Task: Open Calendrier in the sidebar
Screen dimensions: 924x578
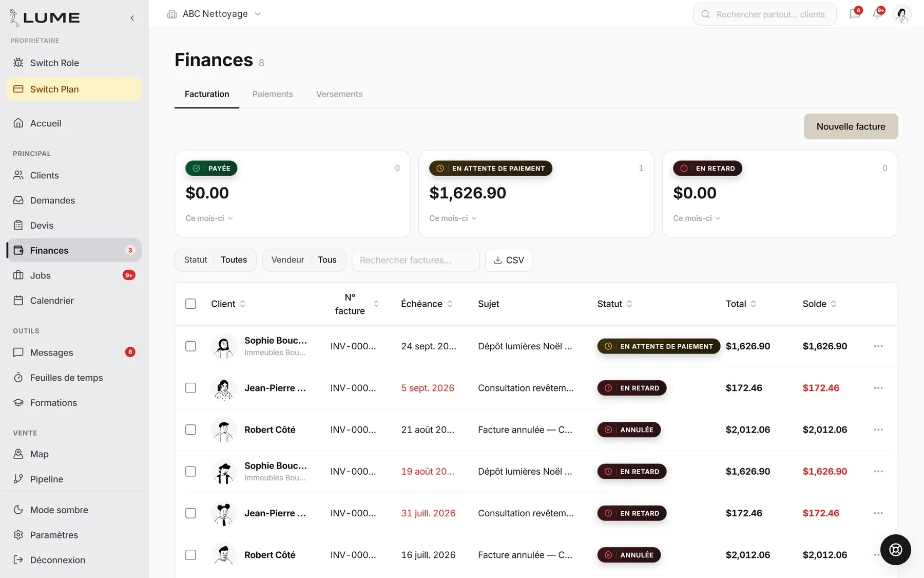Action: tap(74, 301)
